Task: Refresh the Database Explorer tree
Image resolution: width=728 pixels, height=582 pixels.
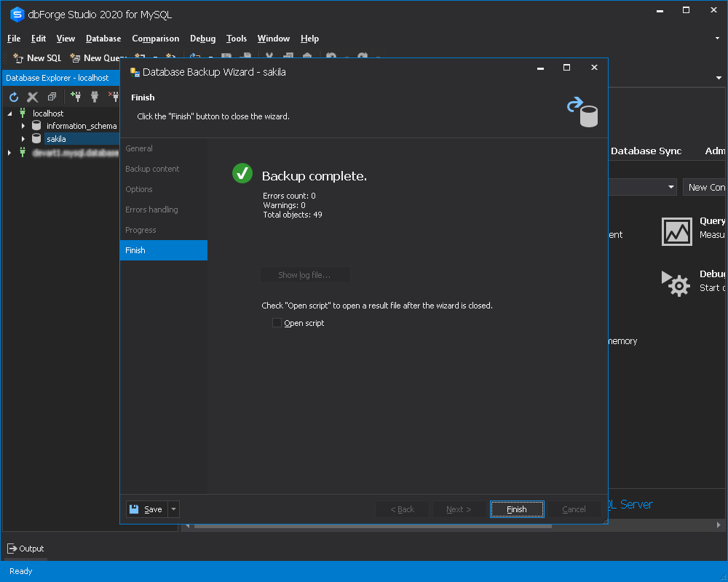Action: (14, 97)
